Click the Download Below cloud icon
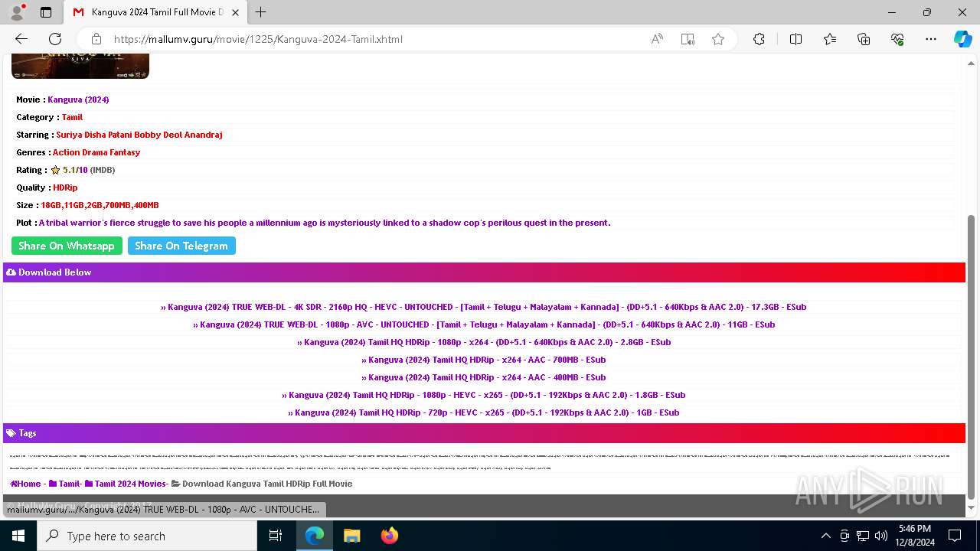 pyautogui.click(x=11, y=272)
